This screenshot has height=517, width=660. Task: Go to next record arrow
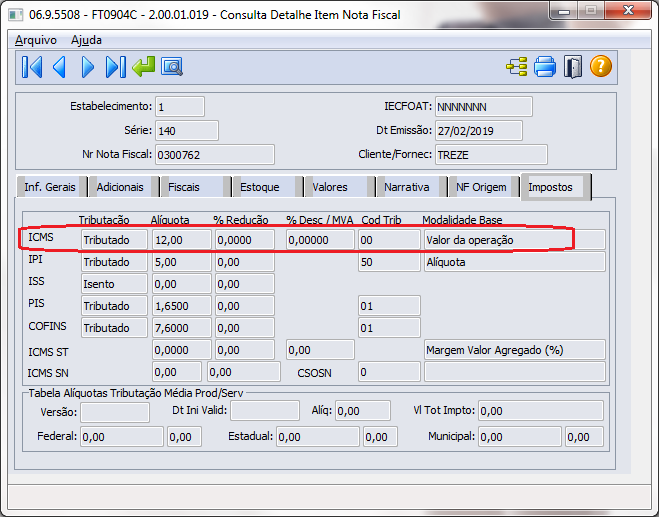88,67
